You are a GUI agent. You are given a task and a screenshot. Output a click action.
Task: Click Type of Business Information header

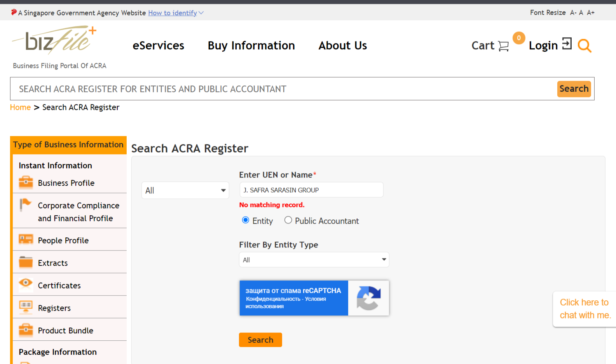[68, 145]
